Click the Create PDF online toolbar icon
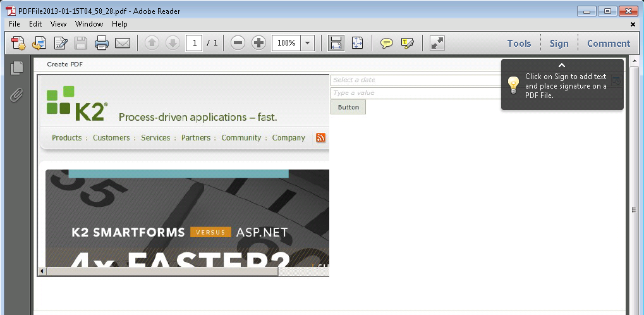The image size is (644, 315). (x=18, y=43)
